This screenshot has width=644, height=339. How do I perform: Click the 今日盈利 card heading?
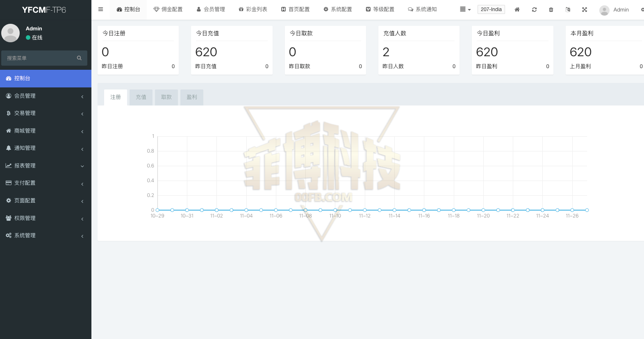click(488, 33)
